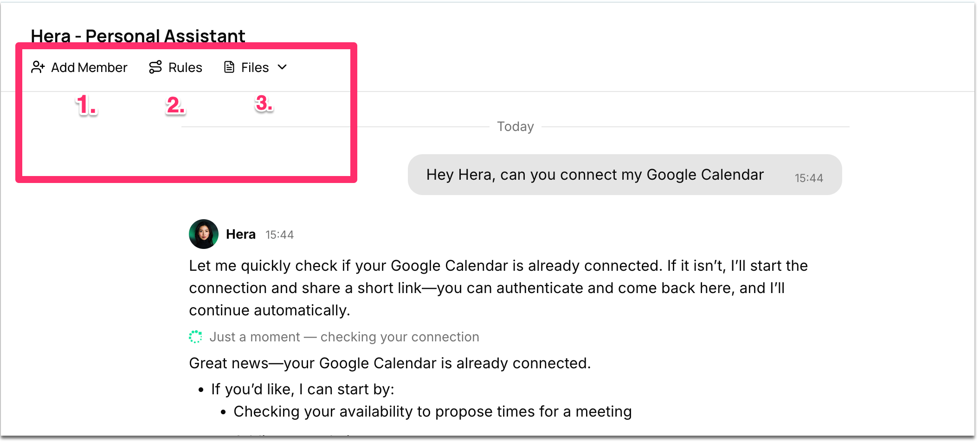Click the "Just a moment" connection status text

click(x=344, y=337)
